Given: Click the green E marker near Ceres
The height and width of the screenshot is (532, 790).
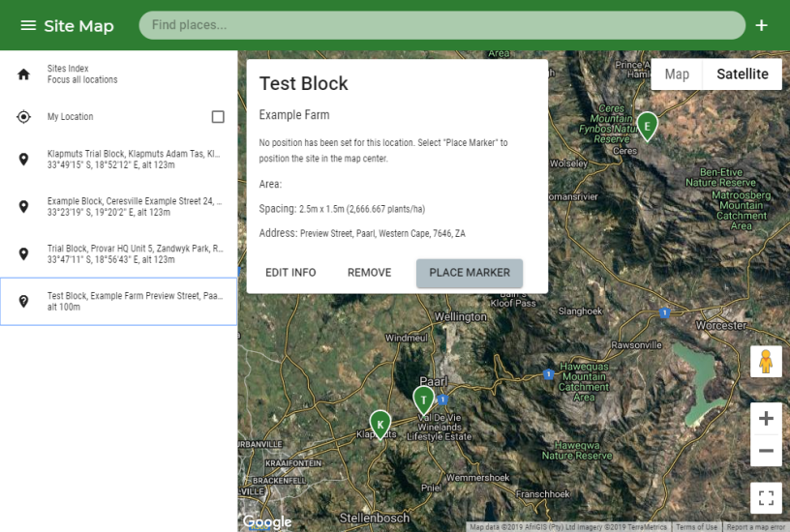Looking at the screenshot, I should [647, 126].
